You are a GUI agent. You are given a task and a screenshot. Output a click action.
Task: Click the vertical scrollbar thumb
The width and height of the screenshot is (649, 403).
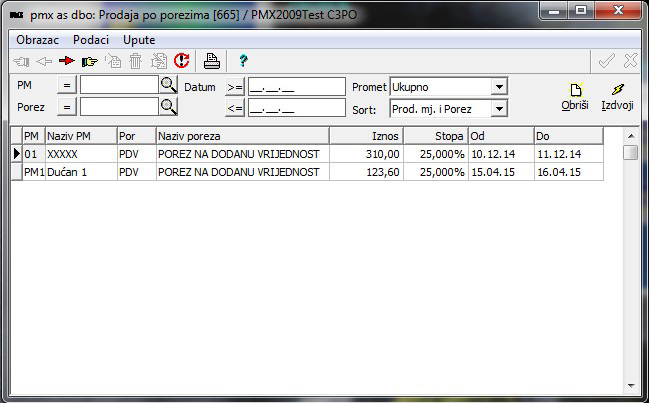(x=631, y=152)
